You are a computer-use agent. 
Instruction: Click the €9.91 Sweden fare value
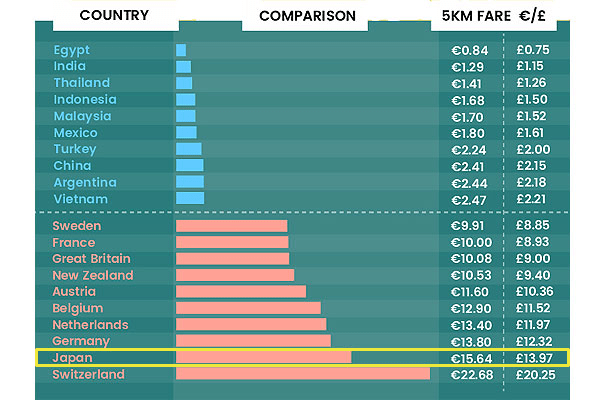470,226
